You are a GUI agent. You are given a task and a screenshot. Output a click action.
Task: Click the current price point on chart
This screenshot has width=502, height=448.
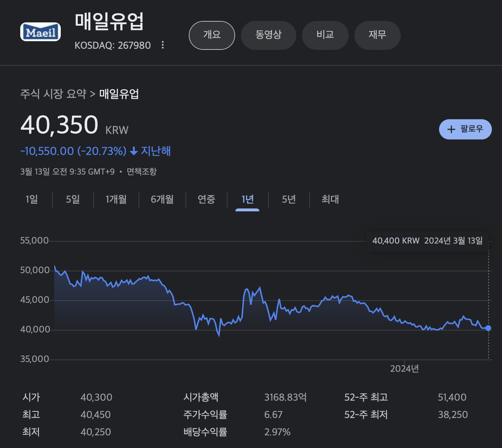[488, 328]
